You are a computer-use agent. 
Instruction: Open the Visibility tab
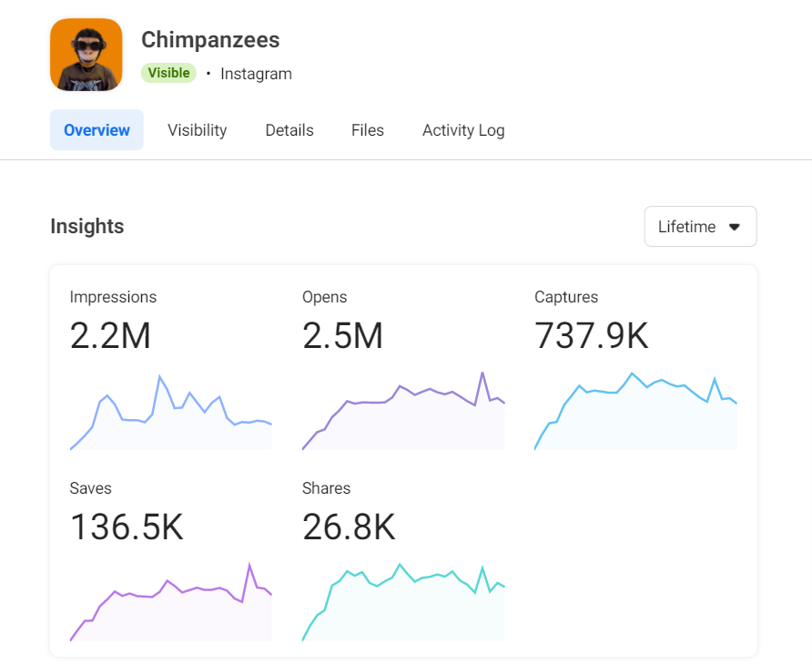click(x=197, y=130)
